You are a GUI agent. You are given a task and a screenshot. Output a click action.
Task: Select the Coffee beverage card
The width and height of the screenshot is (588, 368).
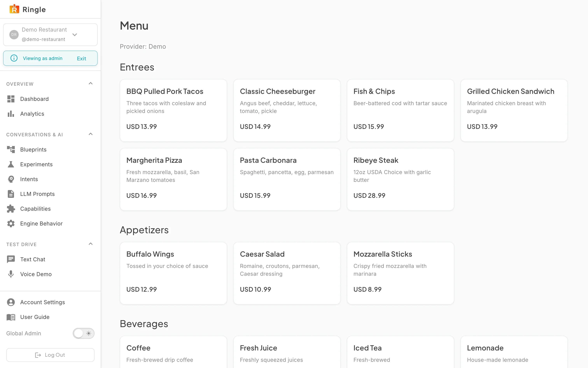coord(173,352)
